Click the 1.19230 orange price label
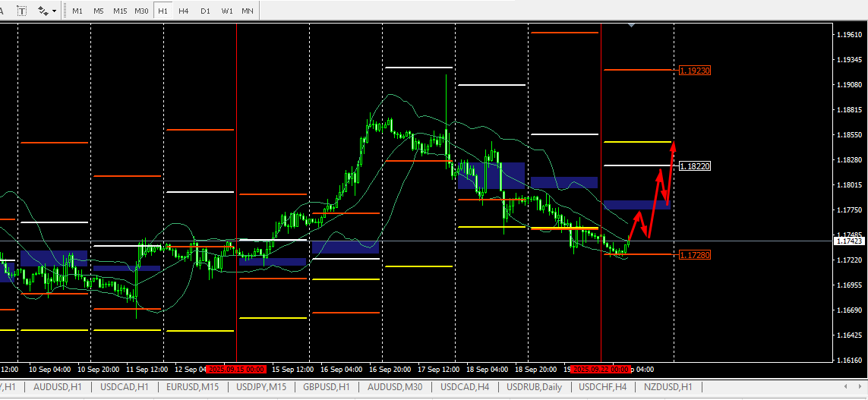The width and height of the screenshot is (868, 400). click(694, 71)
